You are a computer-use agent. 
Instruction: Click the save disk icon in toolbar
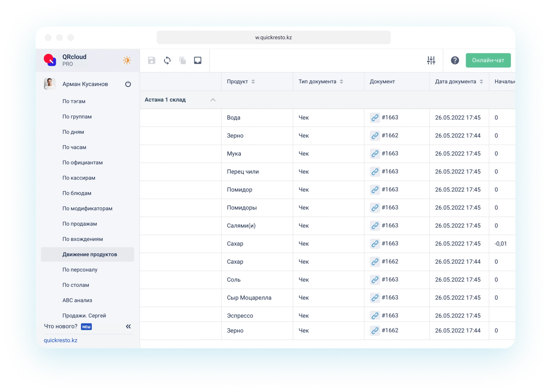tap(151, 60)
